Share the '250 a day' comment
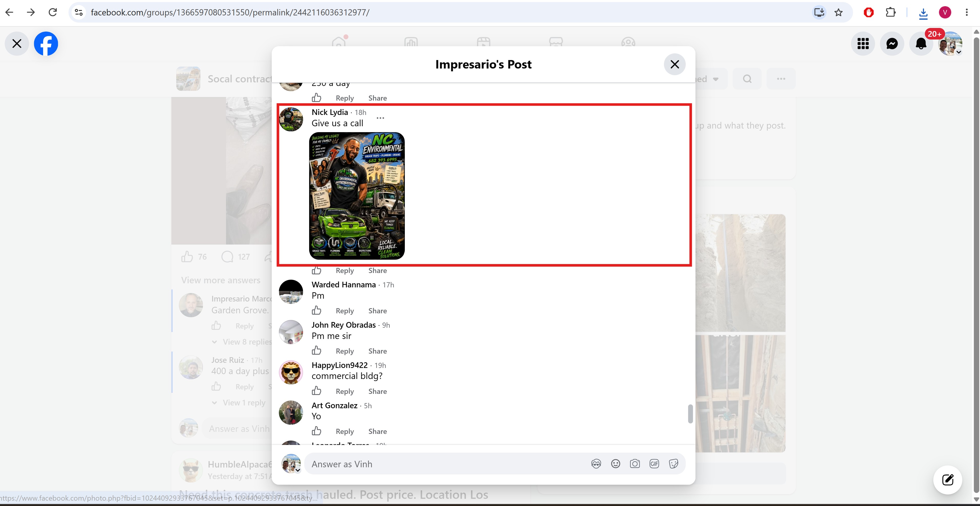 click(377, 98)
